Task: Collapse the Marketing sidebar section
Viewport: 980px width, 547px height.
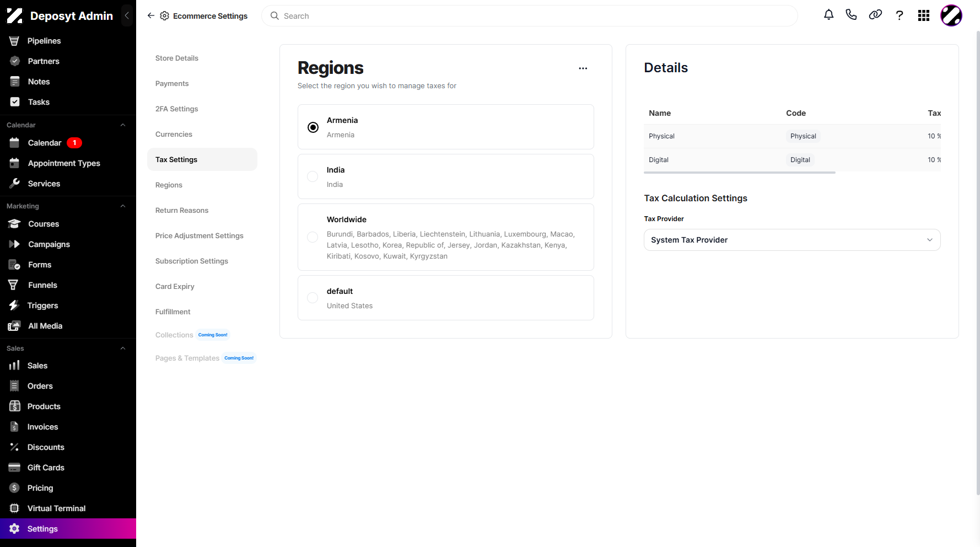Action: click(x=123, y=206)
